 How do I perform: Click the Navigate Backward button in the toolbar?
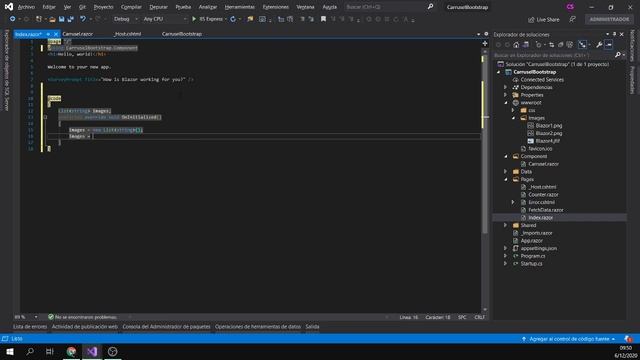(13, 19)
